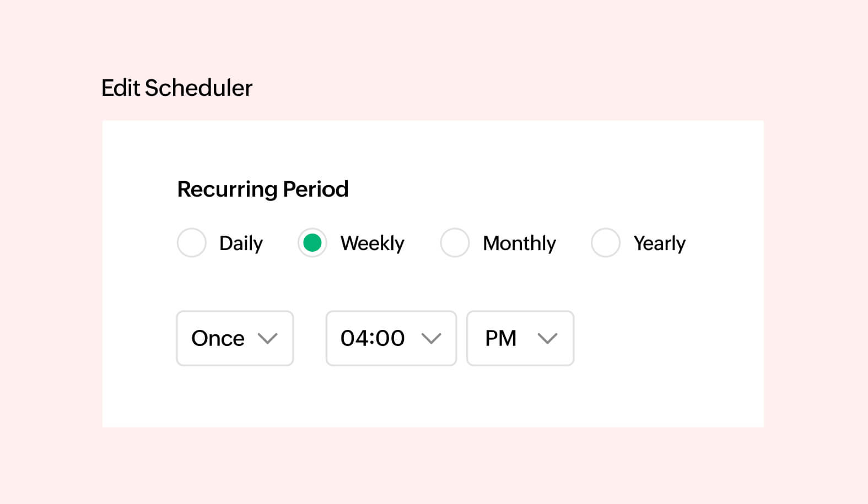Open the Once frequency dropdown
868x504 pixels.
(x=234, y=338)
